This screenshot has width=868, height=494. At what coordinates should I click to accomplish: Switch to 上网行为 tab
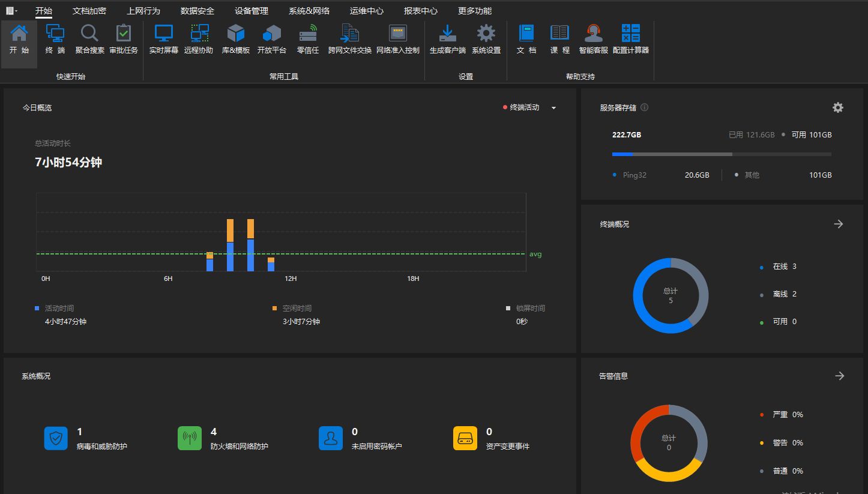coord(143,11)
